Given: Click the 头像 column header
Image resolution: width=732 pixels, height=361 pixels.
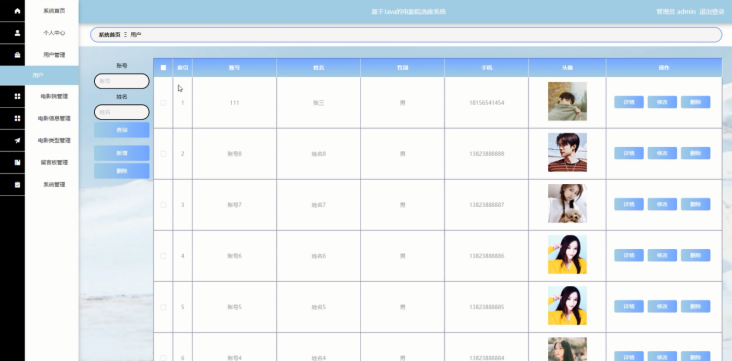Looking at the screenshot, I should pos(567,68).
